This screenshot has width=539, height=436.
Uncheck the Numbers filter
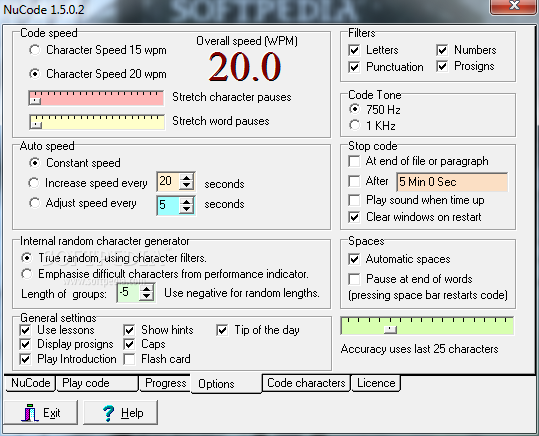tap(442, 50)
